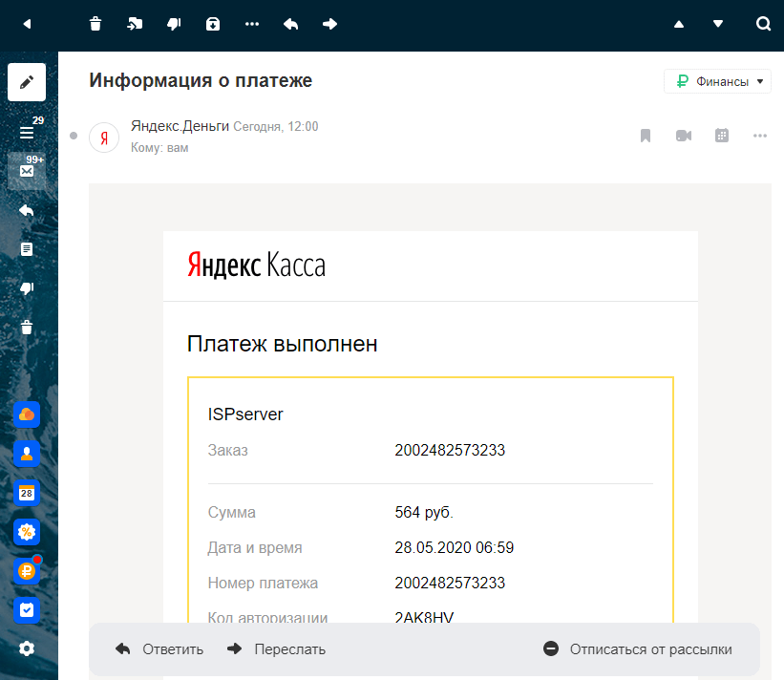
Task: Click sender name Яндекс.Деньги
Action: pyautogui.click(x=180, y=126)
